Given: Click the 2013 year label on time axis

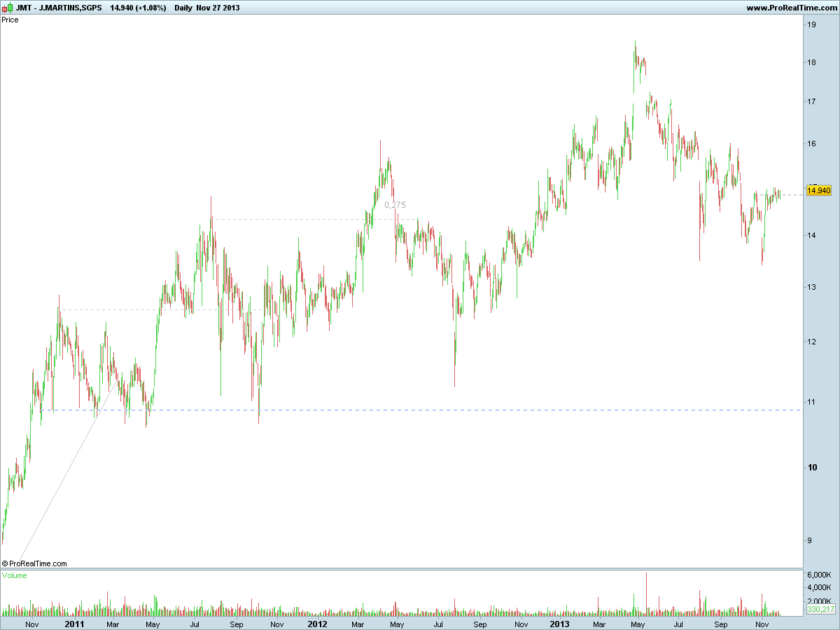Looking at the screenshot, I should (560, 623).
